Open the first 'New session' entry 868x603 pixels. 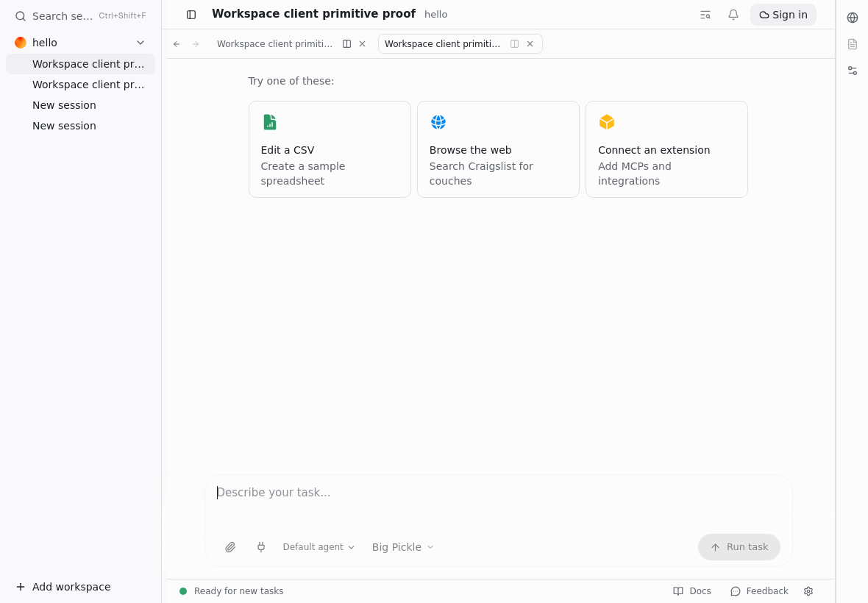(81, 105)
